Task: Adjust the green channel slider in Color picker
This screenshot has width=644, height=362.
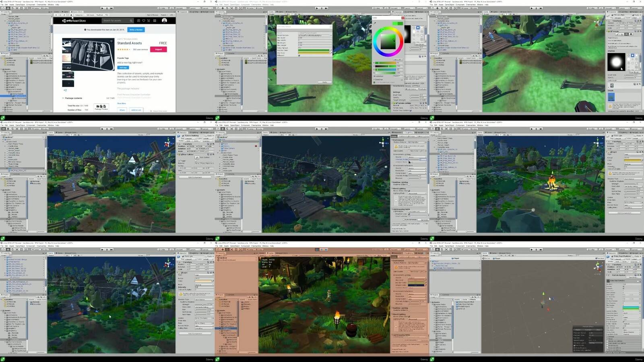Action: tap(386, 66)
